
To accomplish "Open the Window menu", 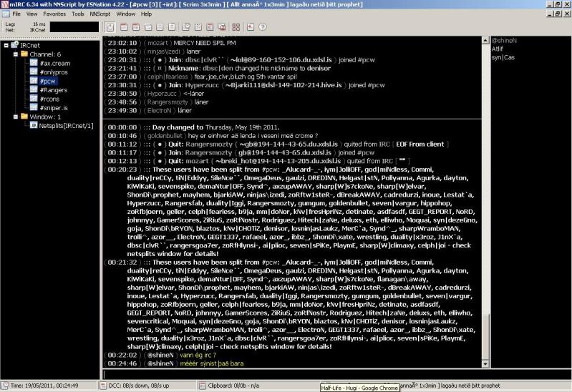I will pyautogui.click(x=126, y=14).
